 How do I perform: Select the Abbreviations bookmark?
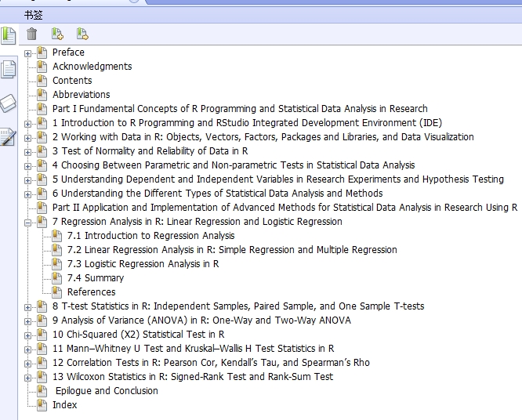(x=82, y=95)
